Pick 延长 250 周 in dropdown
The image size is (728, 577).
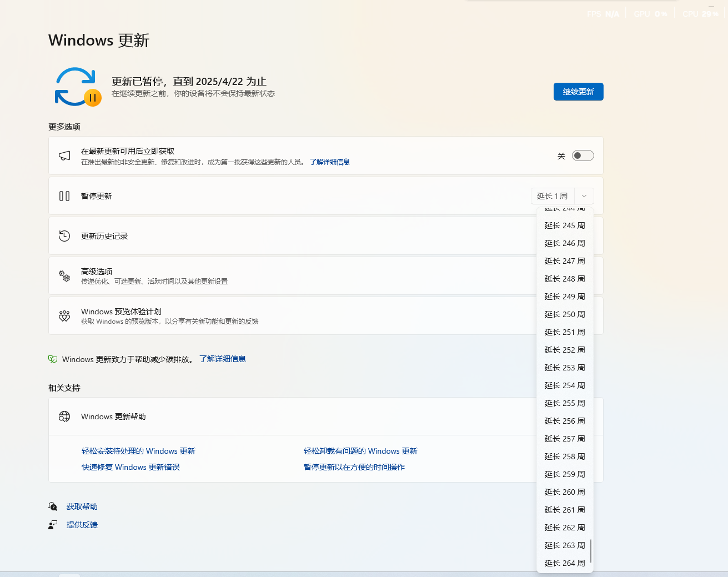click(565, 314)
